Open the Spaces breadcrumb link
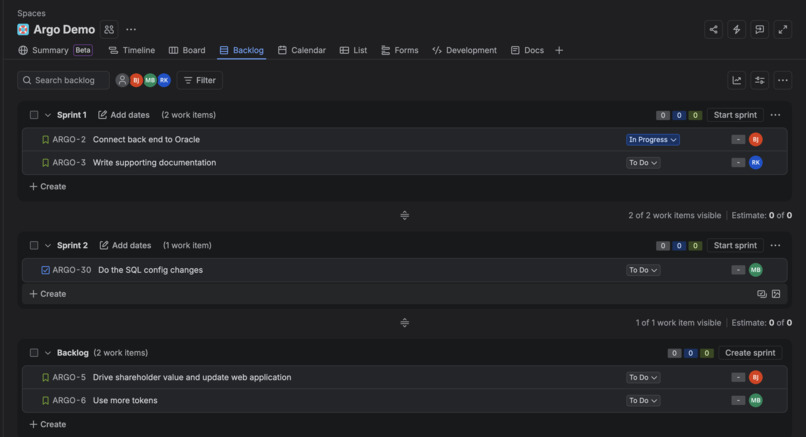Viewport: 806px width, 437px height. click(31, 13)
